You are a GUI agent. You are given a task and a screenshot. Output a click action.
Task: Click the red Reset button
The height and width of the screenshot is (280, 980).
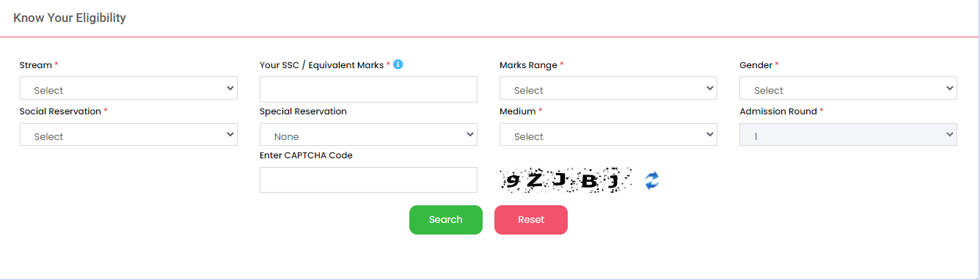(531, 220)
